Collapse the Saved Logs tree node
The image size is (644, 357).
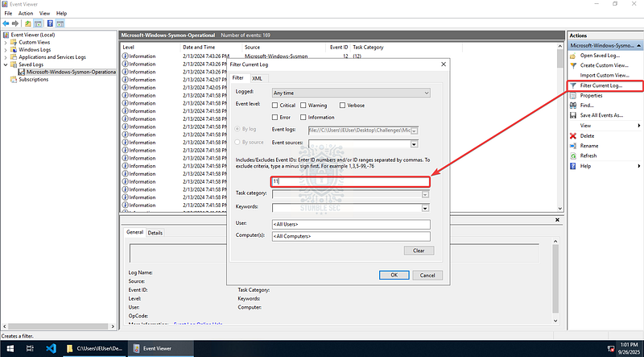6,64
